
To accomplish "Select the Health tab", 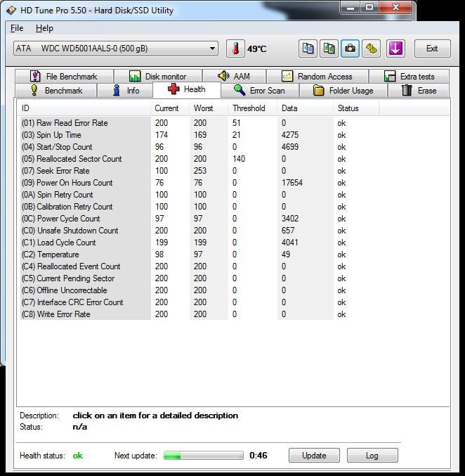I will click(x=187, y=89).
